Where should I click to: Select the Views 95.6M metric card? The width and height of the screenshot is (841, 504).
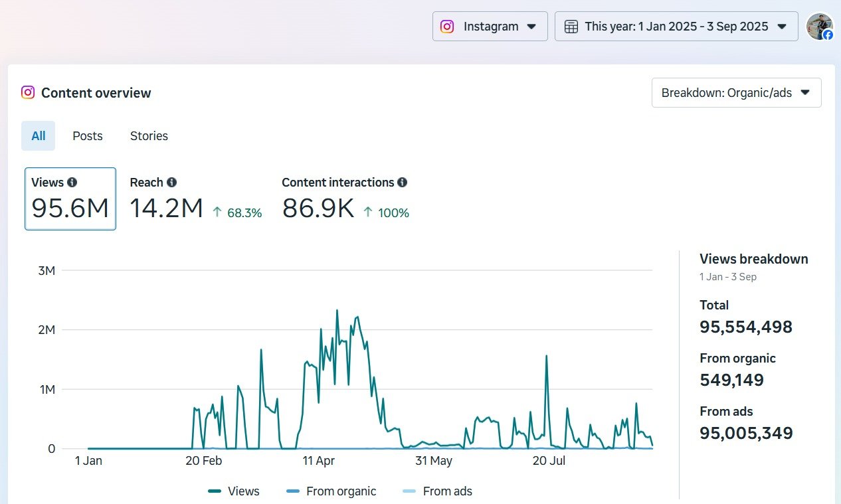[70, 199]
